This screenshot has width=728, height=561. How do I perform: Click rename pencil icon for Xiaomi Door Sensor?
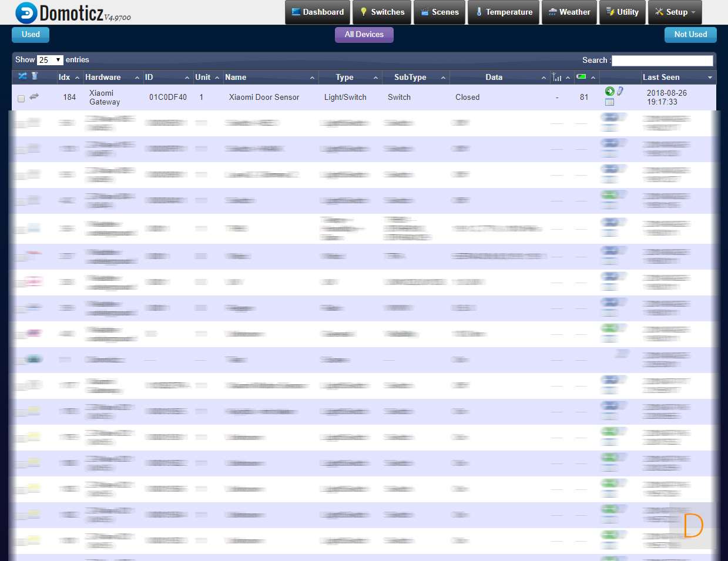point(620,91)
